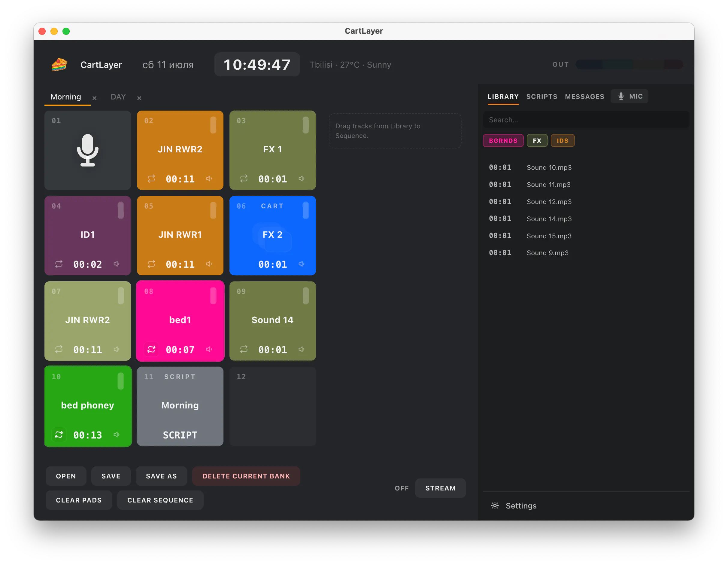
Task: Select Sound 10.mp3 in the library
Action: pos(586,167)
